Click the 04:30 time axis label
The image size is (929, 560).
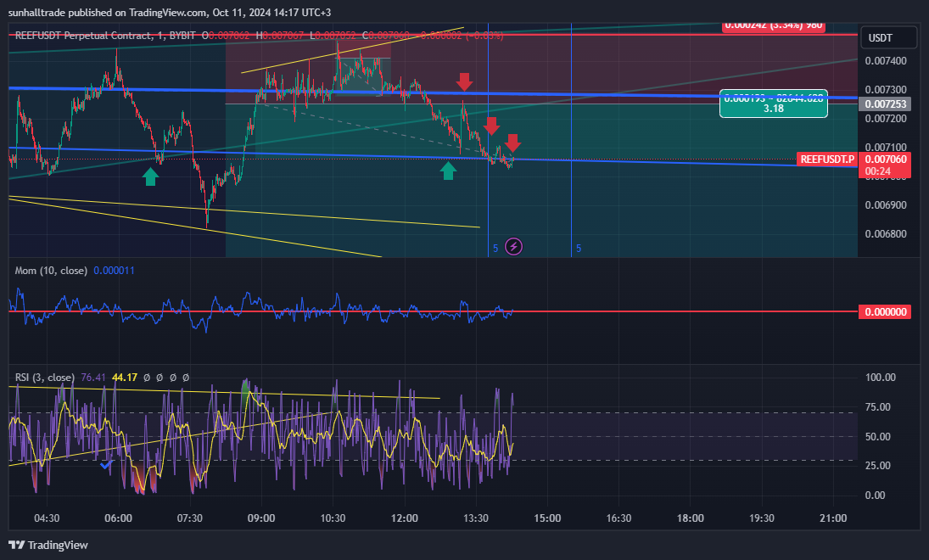47,518
